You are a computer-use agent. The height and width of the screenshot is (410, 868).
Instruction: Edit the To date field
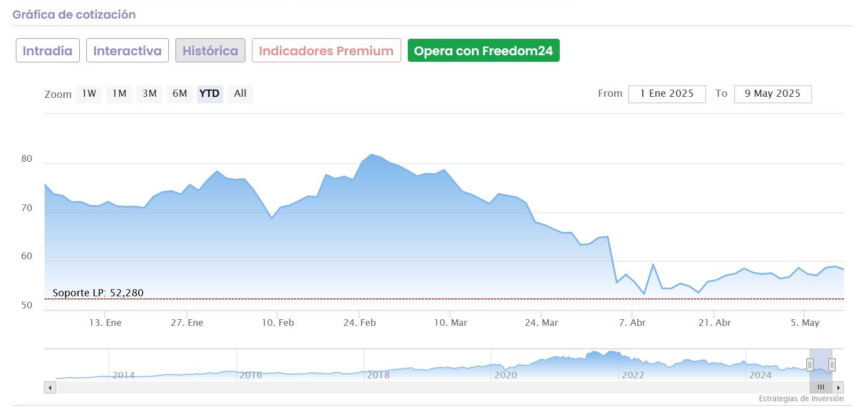pos(772,94)
